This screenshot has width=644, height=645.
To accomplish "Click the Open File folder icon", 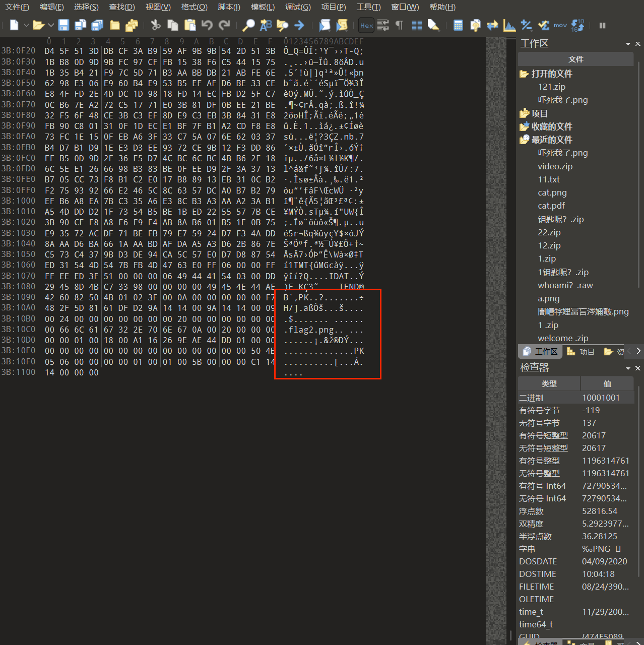I will [x=38, y=25].
